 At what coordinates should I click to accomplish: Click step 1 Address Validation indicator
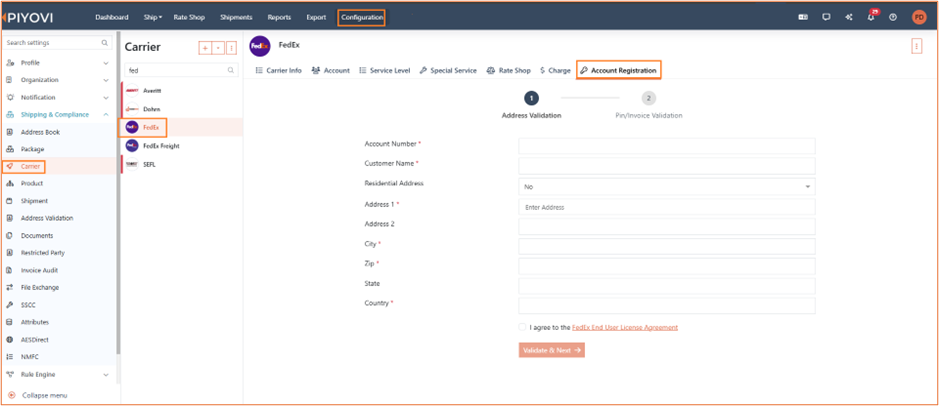click(531, 98)
